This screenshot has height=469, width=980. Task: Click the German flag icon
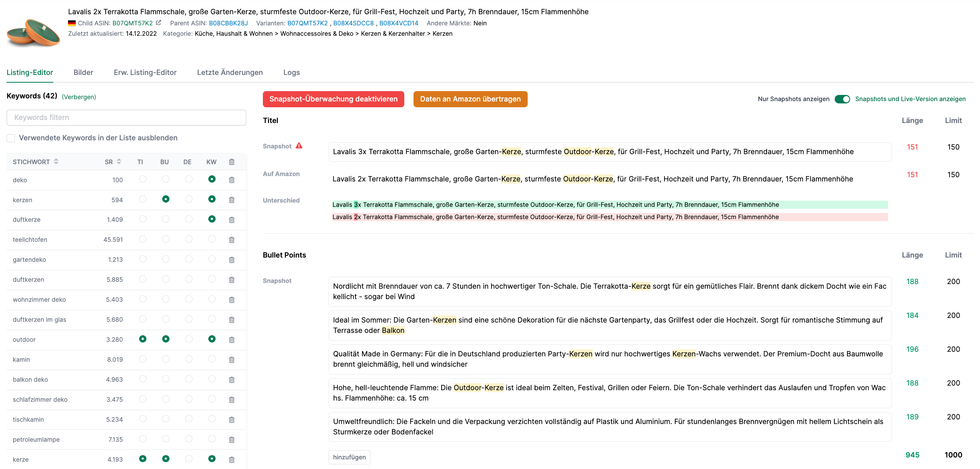click(71, 23)
